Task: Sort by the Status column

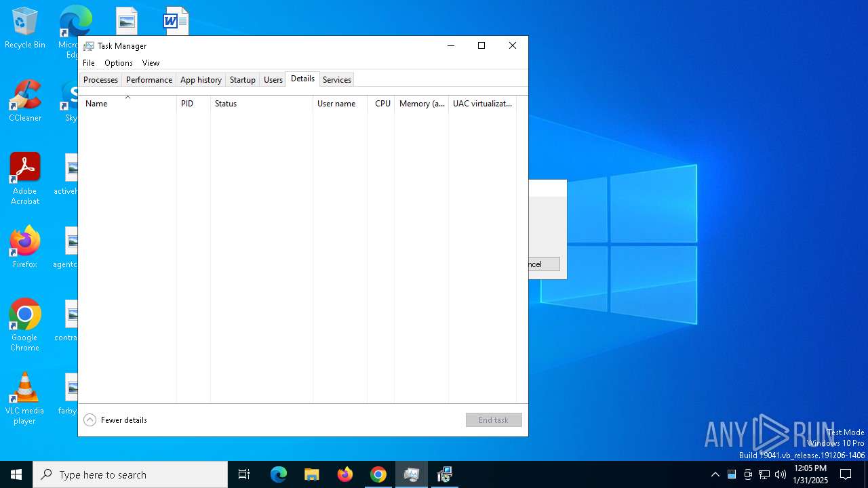Action: click(x=262, y=104)
